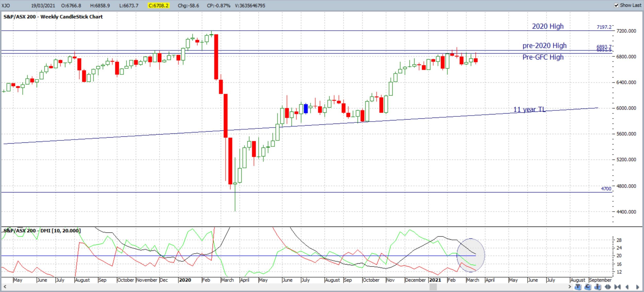Click the CP:-0.87% value
Screen dimensions: 644x292
(x=219, y=5)
